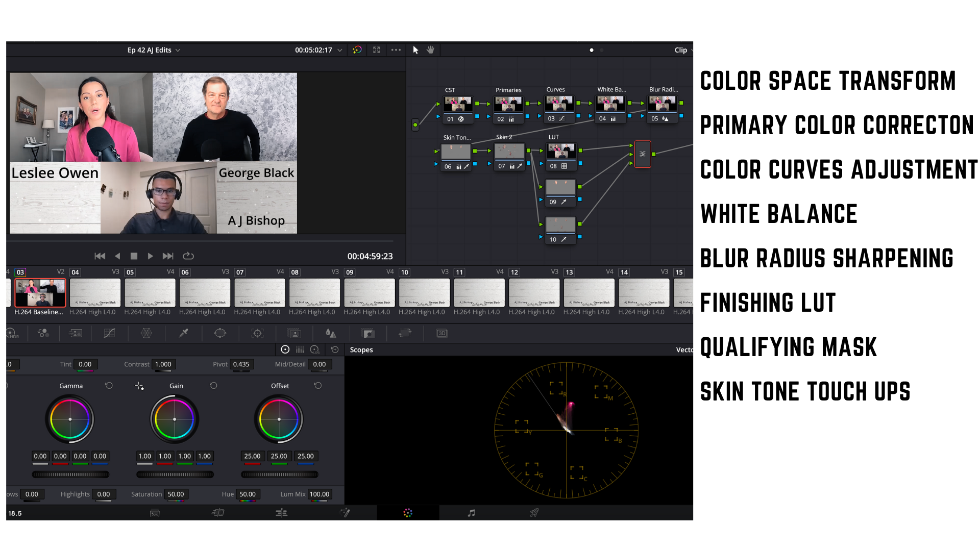980x551 pixels.
Task: Expand the Ep 42 AJ Edits timeline dropdown
Action: click(x=178, y=50)
